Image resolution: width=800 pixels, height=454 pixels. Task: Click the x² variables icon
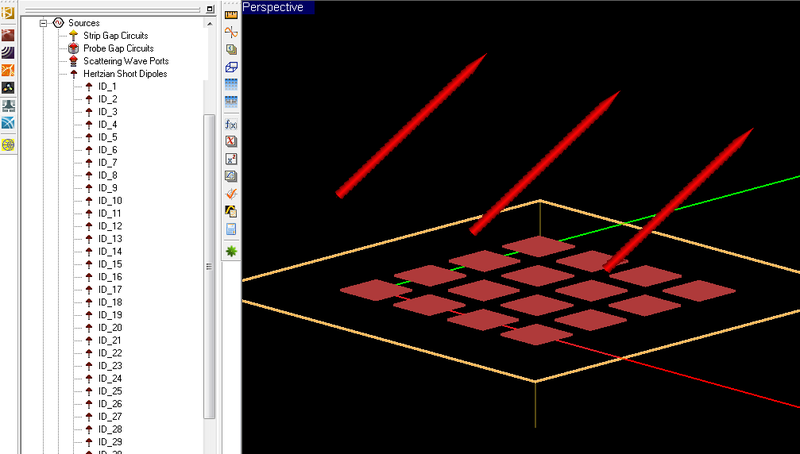(231, 159)
